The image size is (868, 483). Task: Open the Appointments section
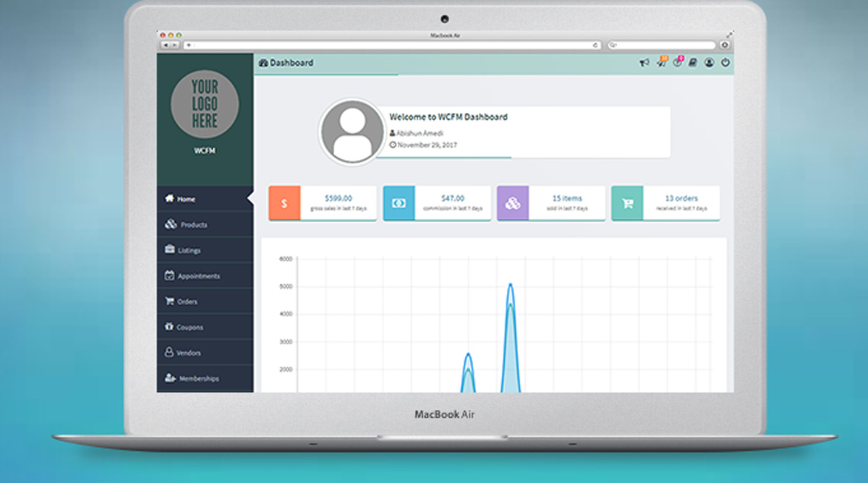(x=193, y=275)
